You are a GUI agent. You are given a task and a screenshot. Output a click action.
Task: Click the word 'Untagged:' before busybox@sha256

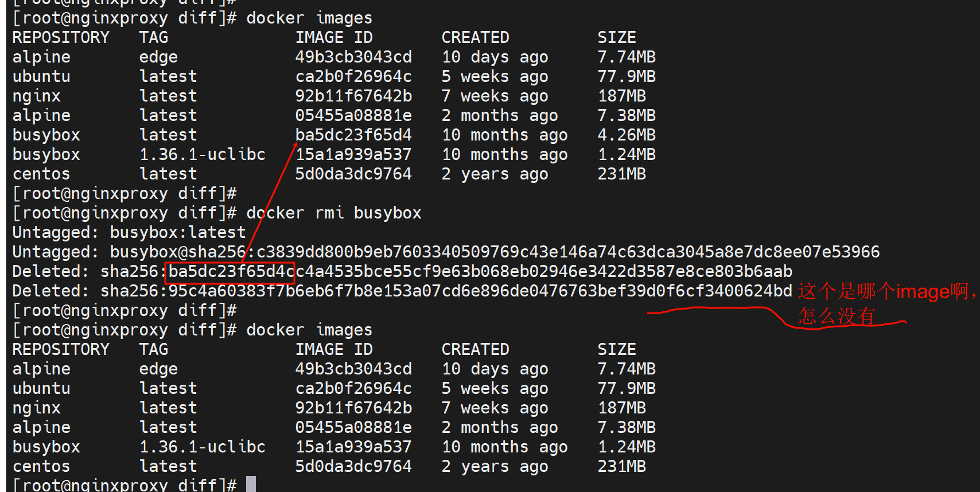[x=55, y=252]
